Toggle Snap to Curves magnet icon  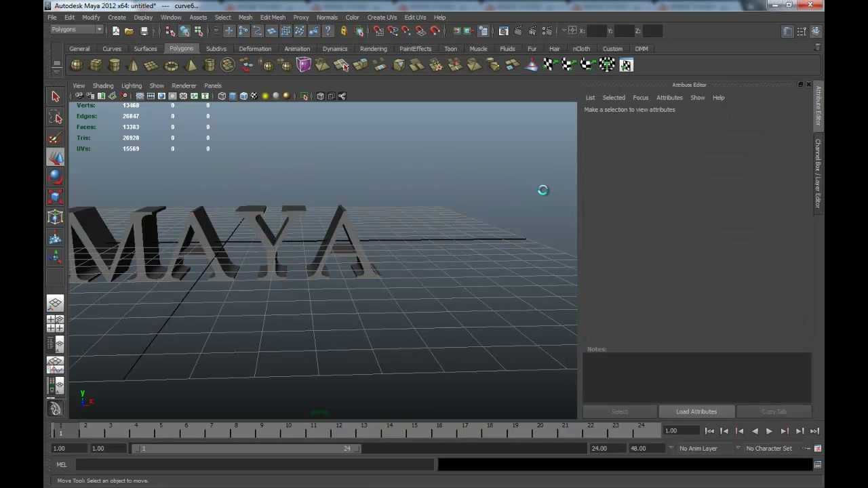[x=393, y=30]
